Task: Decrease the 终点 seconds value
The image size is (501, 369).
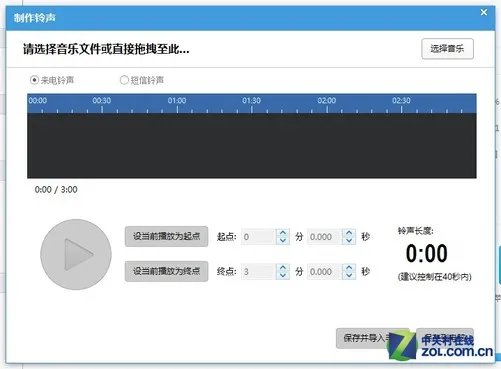Action: coord(349,275)
